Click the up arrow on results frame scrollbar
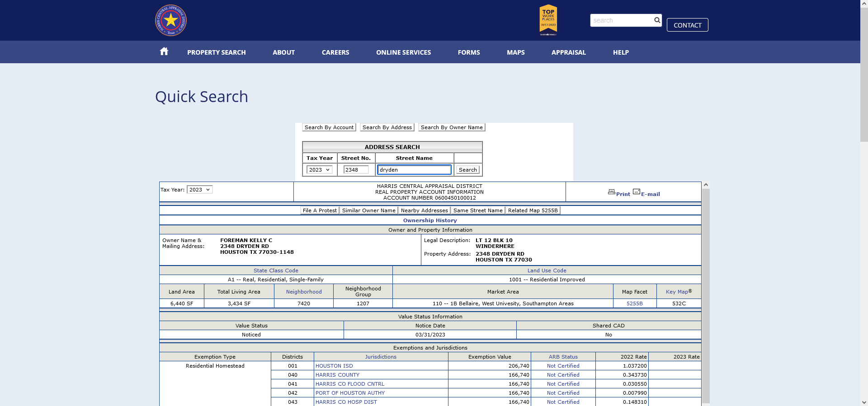Screen dimensions: 868x406 (706, 185)
